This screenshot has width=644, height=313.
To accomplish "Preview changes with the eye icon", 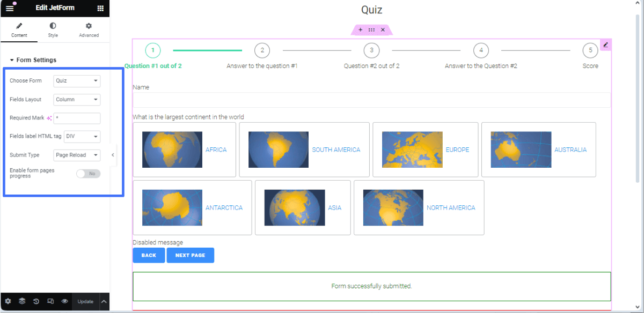I will 64,302.
